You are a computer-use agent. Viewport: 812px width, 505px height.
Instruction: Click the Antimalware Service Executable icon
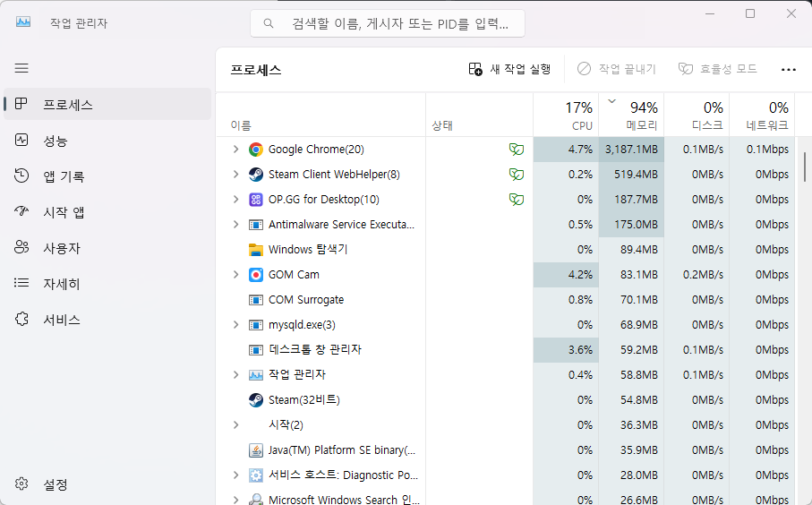256,224
